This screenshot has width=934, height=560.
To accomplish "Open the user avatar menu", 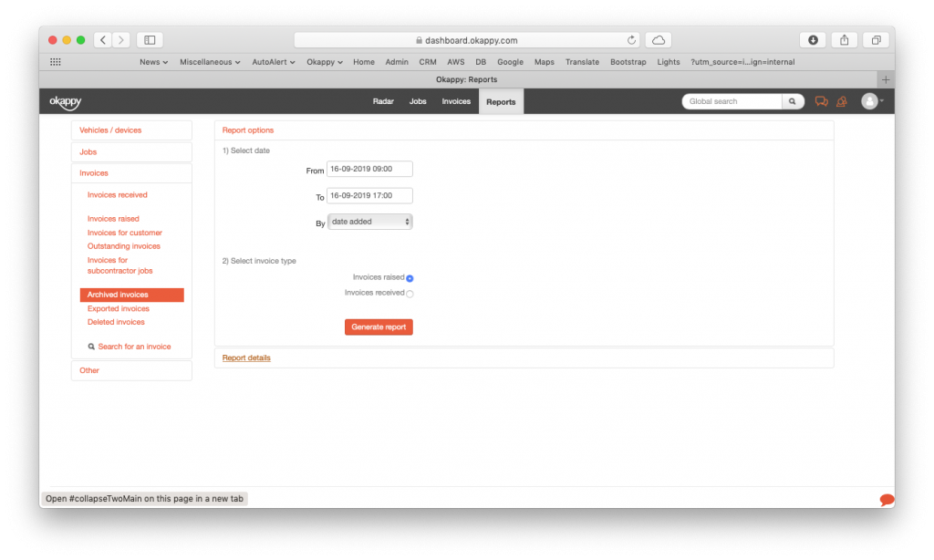I will [x=872, y=101].
